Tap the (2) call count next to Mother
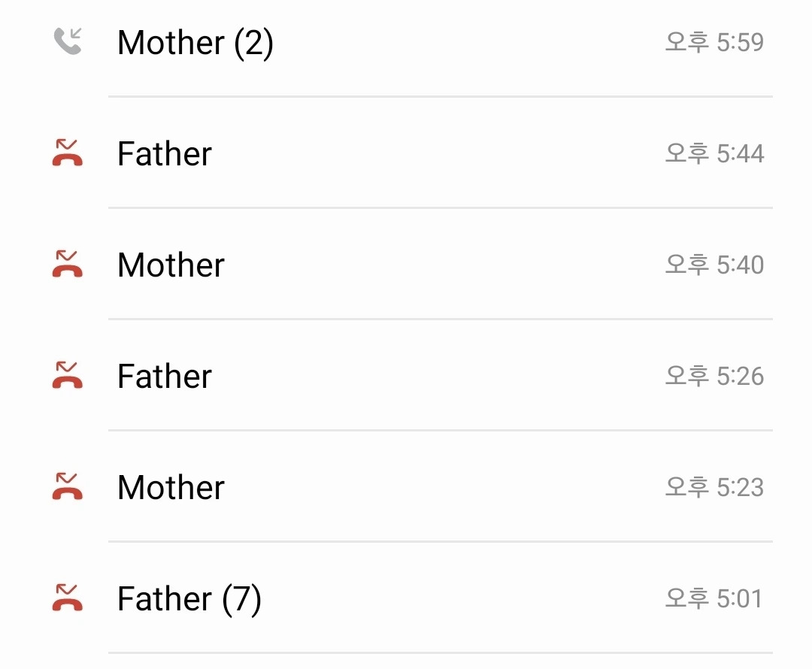The image size is (812, 669). 253,43
